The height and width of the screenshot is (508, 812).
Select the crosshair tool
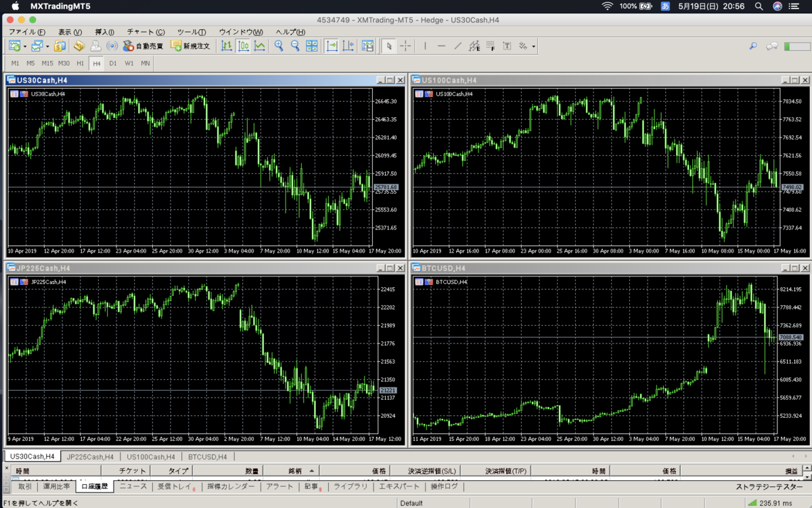click(405, 46)
